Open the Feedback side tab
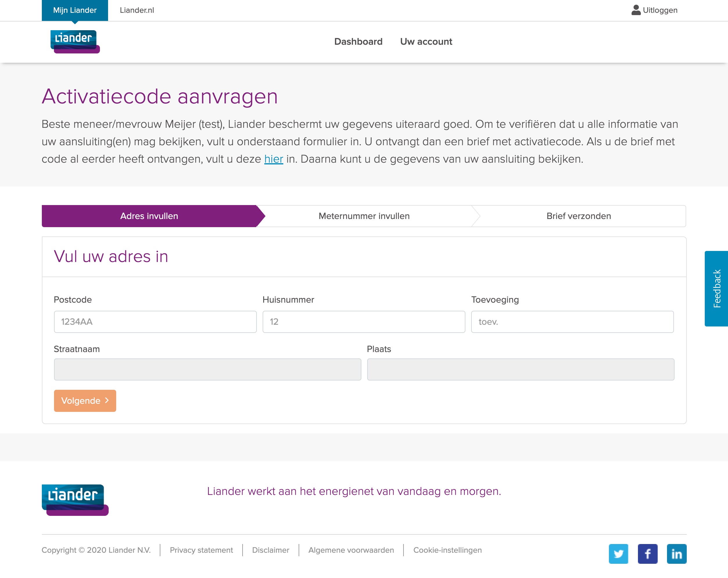 click(x=716, y=288)
